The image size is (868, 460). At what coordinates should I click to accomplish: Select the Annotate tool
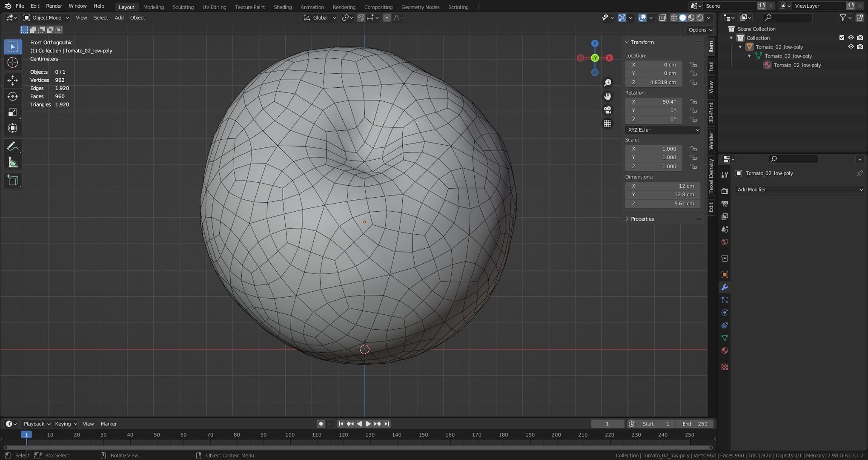pos(12,147)
